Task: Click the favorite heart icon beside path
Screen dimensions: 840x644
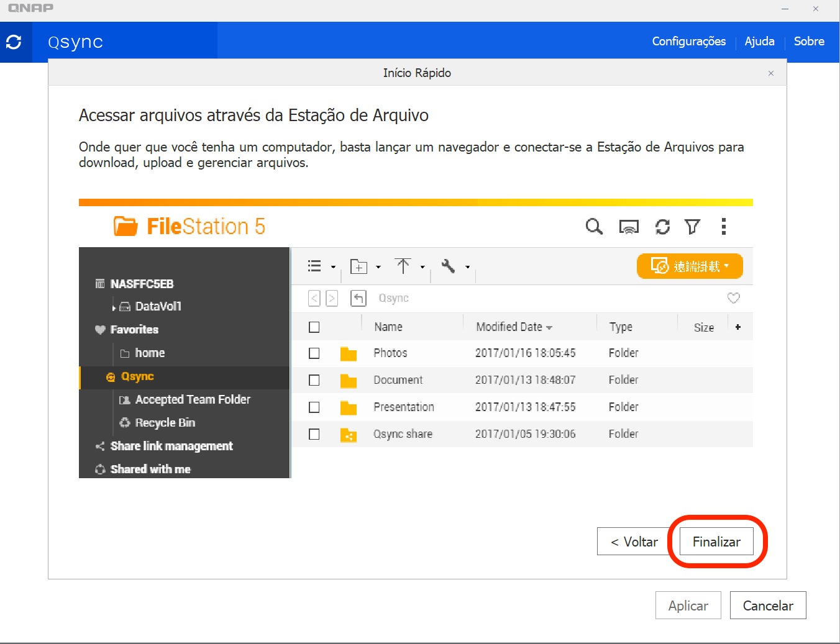Action: click(x=733, y=298)
